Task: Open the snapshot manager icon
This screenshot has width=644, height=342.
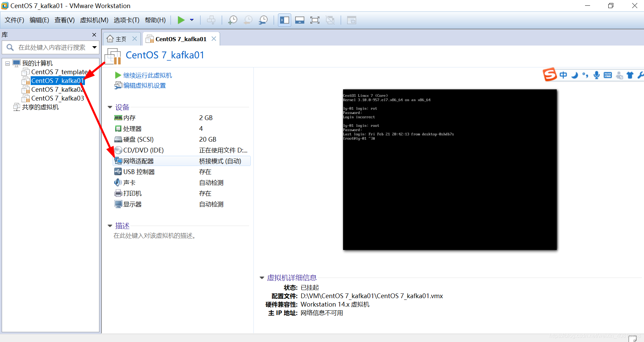Action: 263,20
